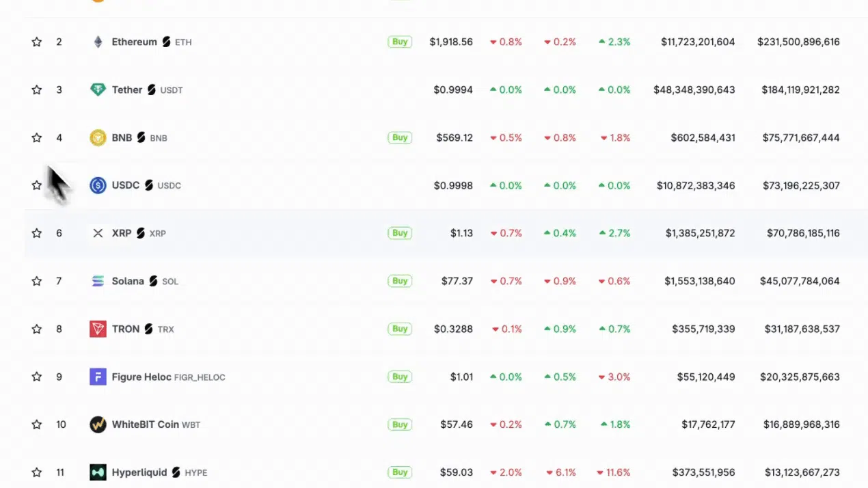Click the Buy button for XRP
Viewport: 868px width, 488px height.
click(x=400, y=233)
